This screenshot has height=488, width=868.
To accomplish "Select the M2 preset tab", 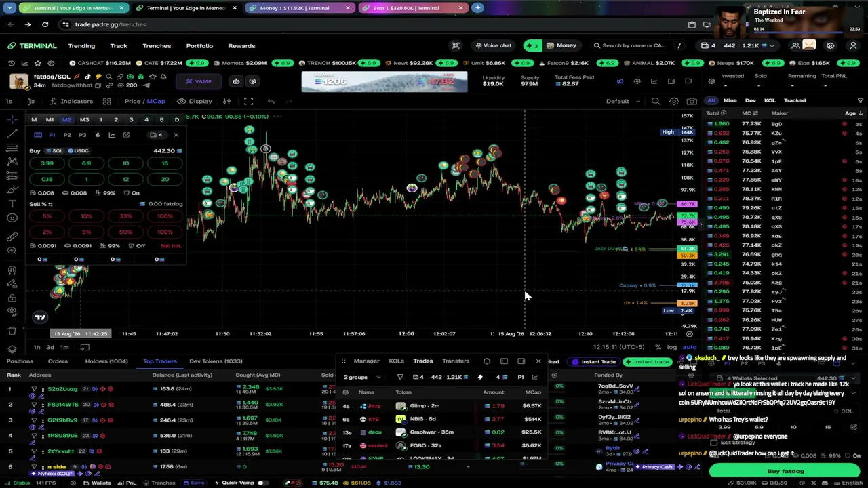I will [66, 120].
